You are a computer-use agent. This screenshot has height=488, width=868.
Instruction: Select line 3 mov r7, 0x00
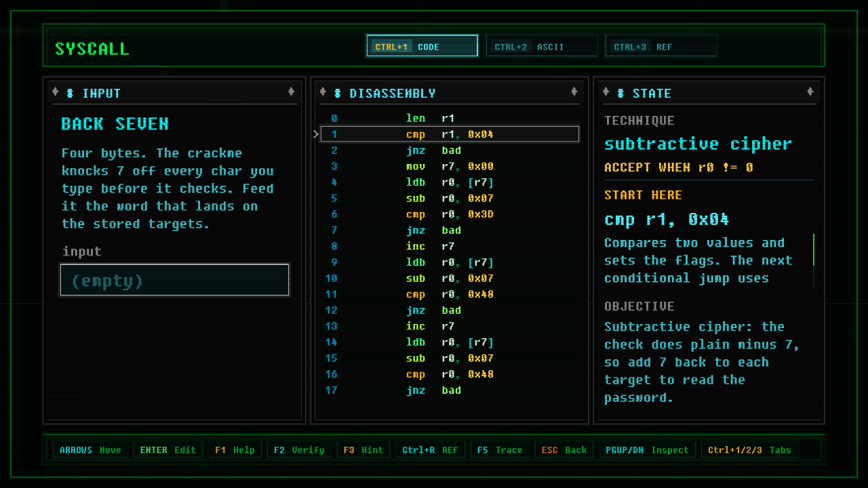(450, 166)
